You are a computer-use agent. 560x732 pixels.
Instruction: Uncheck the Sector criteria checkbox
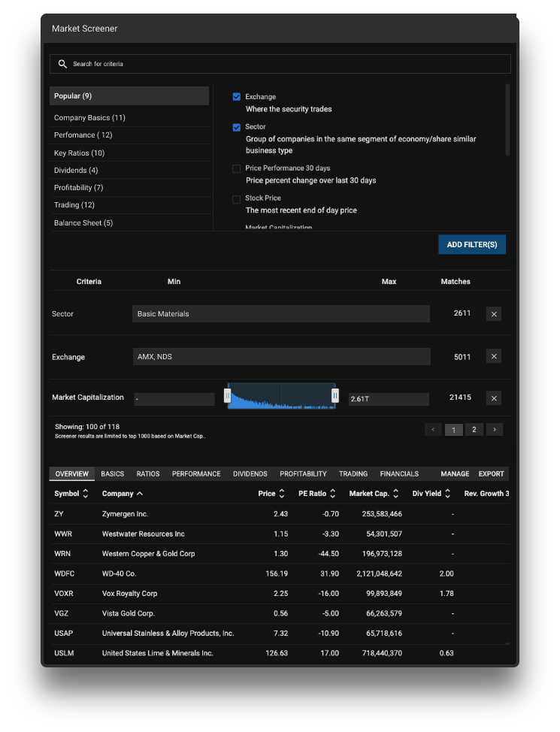237,127
